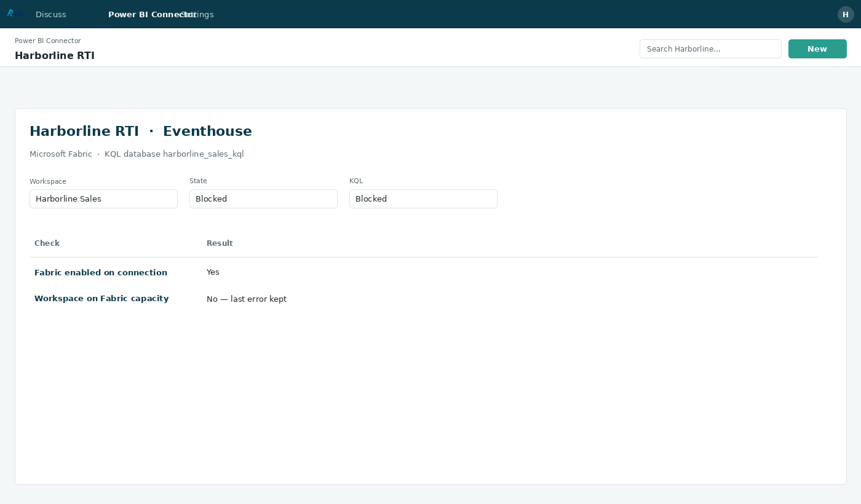Select the Fabric enabled on connection row
The height and width of the screenshot is (504, 861).
click(x=424, y=272)
